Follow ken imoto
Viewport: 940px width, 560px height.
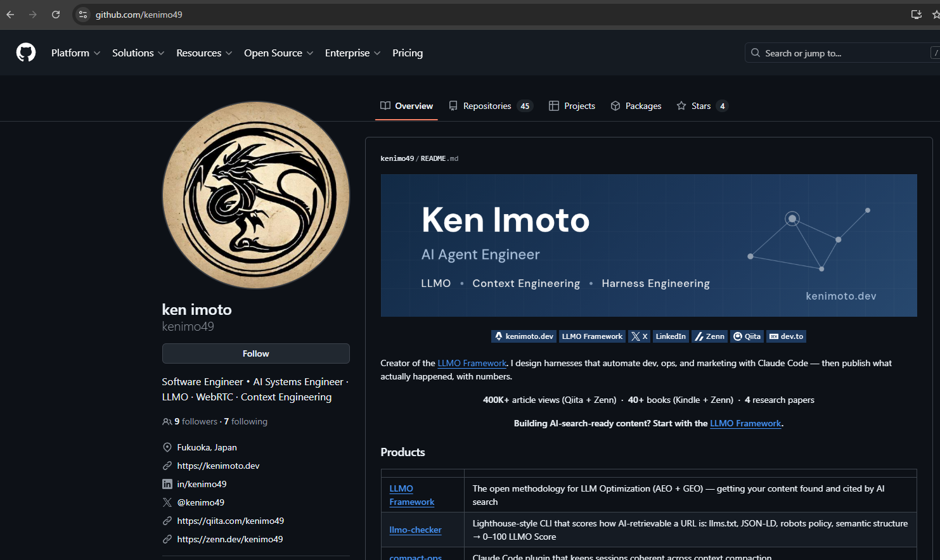(256, 353)
